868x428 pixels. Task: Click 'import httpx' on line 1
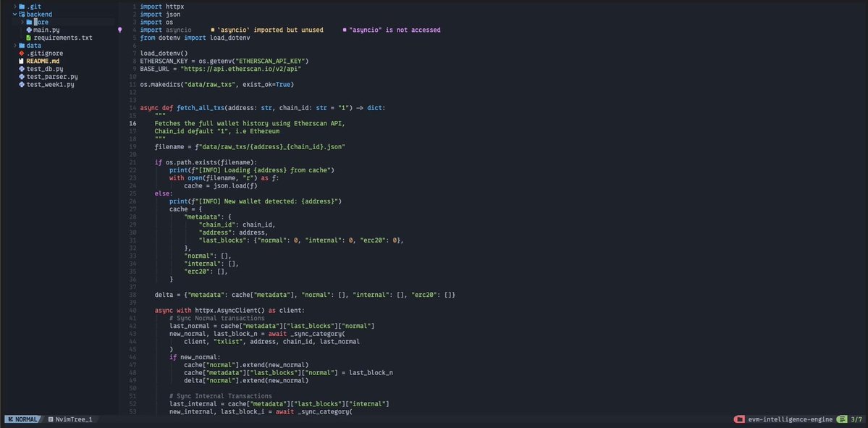(162, 7)
